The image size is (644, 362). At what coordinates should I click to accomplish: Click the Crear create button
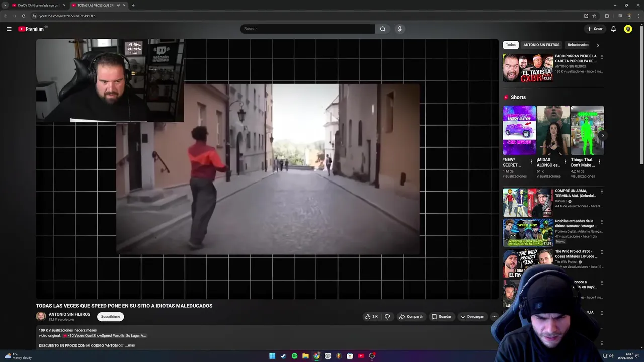click(x=595, y=29)
